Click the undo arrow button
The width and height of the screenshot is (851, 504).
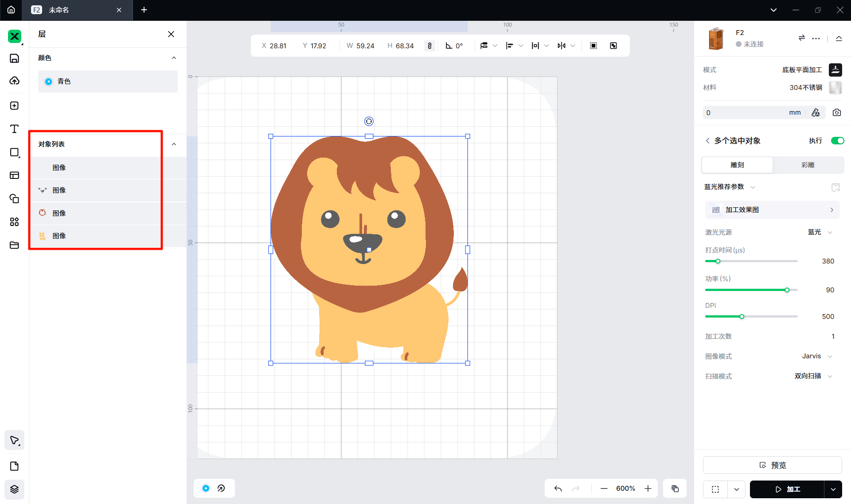click(558, 488)
